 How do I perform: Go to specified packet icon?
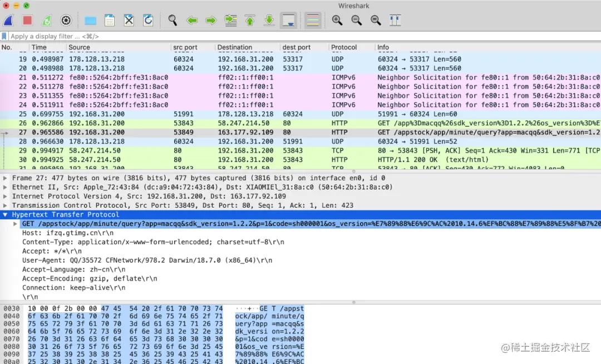(x=231, y=20)
